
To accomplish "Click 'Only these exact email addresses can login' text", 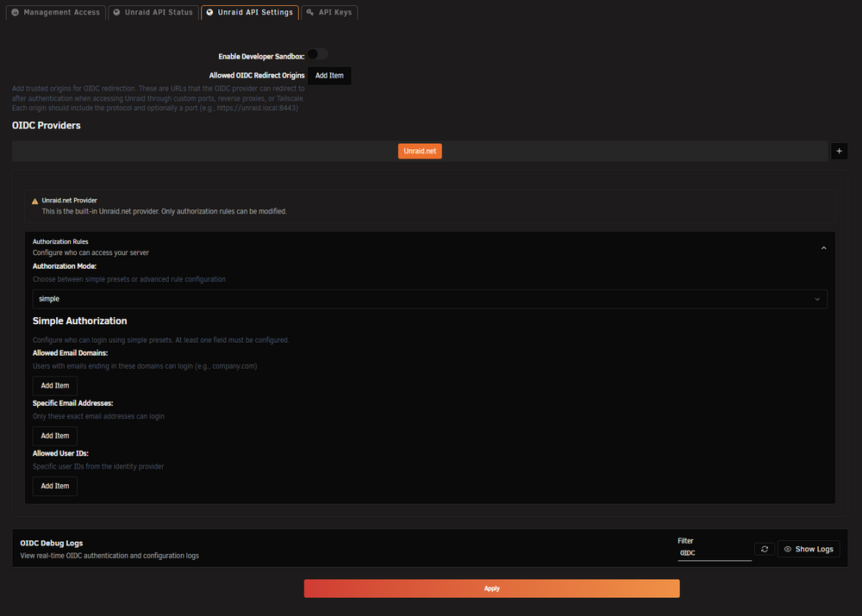I will [98, 416].
